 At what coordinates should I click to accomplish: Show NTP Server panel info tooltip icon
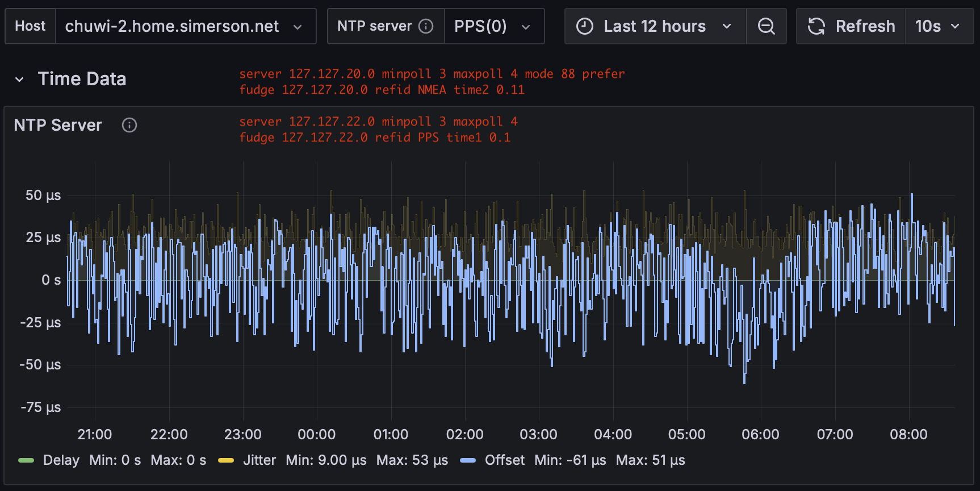(129, 125)
